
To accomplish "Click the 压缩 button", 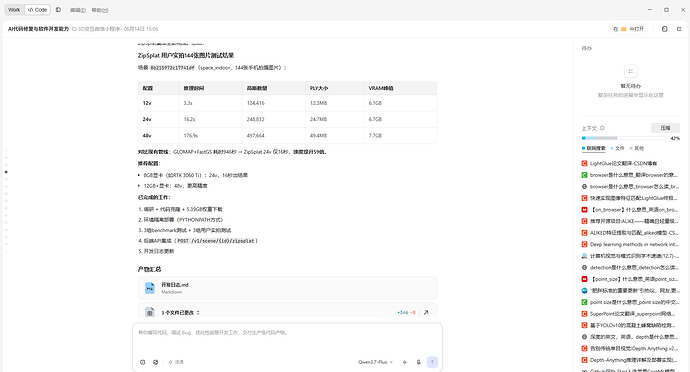I will pyautogui.click(x=665, y=128).
